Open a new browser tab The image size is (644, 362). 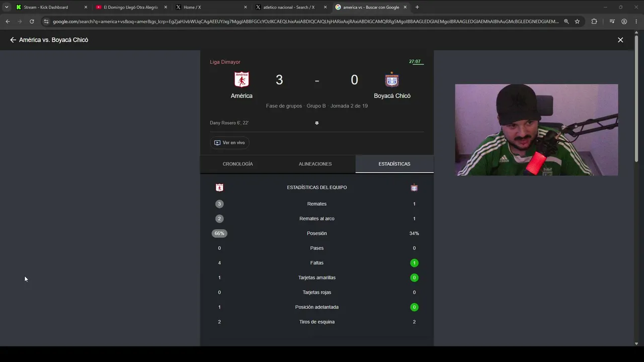click(417, 7)
